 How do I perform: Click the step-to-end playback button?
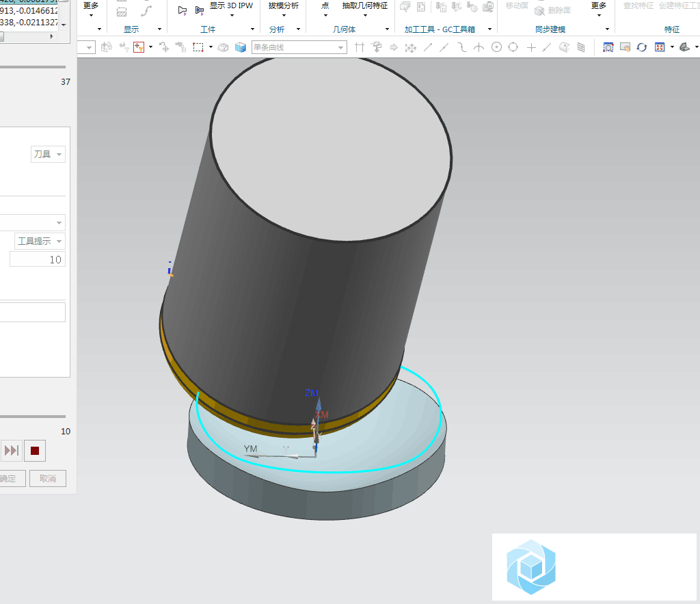pos(12,450)
